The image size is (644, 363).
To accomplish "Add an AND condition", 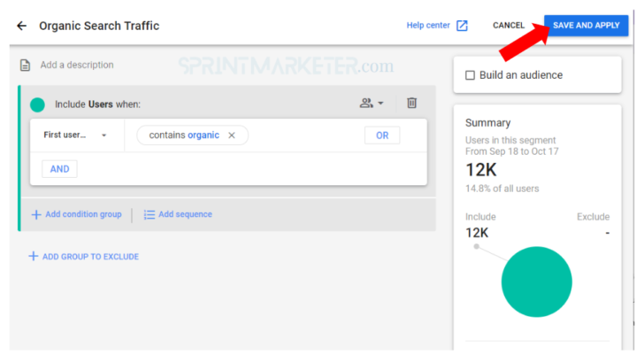I will pos(59,169).
